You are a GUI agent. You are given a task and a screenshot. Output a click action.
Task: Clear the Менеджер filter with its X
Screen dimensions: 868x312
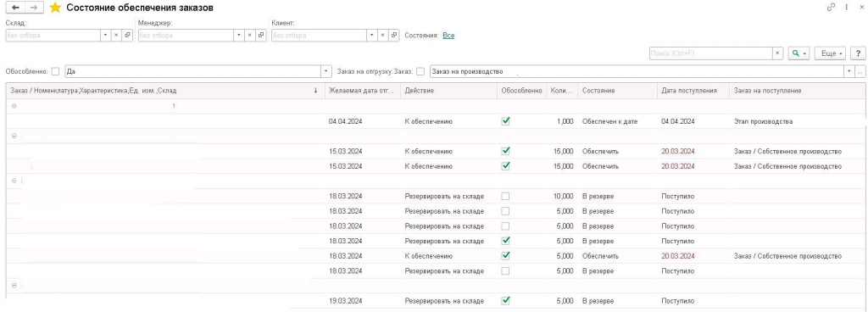coord(249,35)
